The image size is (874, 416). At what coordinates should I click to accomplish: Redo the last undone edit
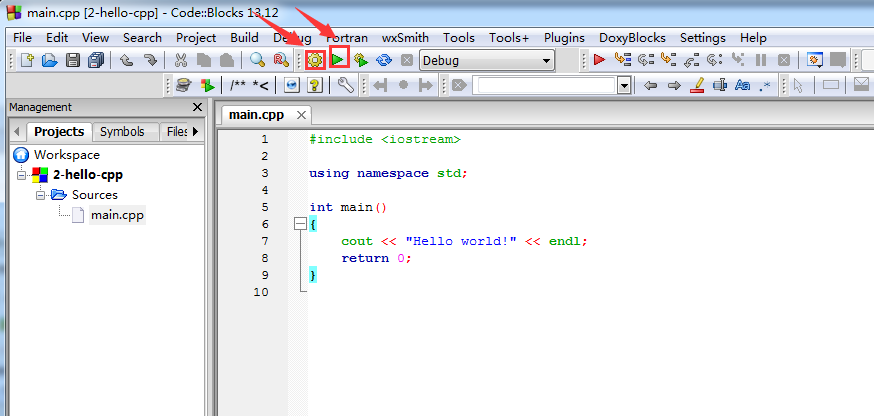150,60
